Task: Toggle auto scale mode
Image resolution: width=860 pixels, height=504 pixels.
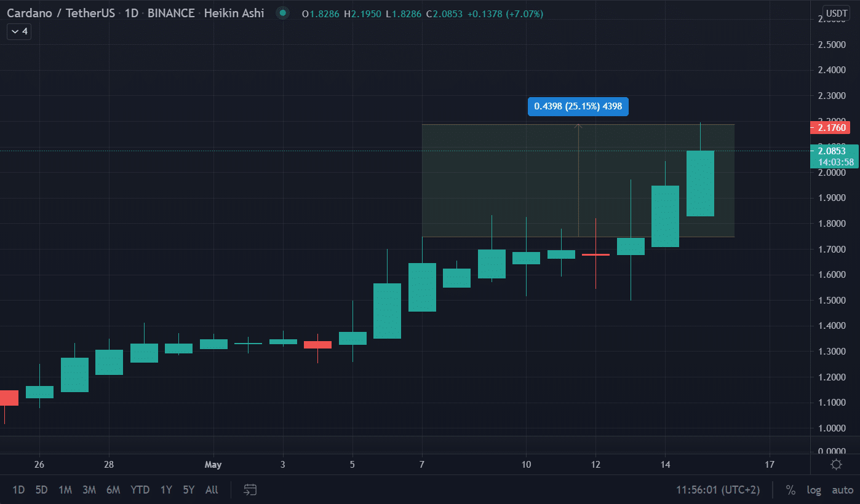Action: click(842, 490)
